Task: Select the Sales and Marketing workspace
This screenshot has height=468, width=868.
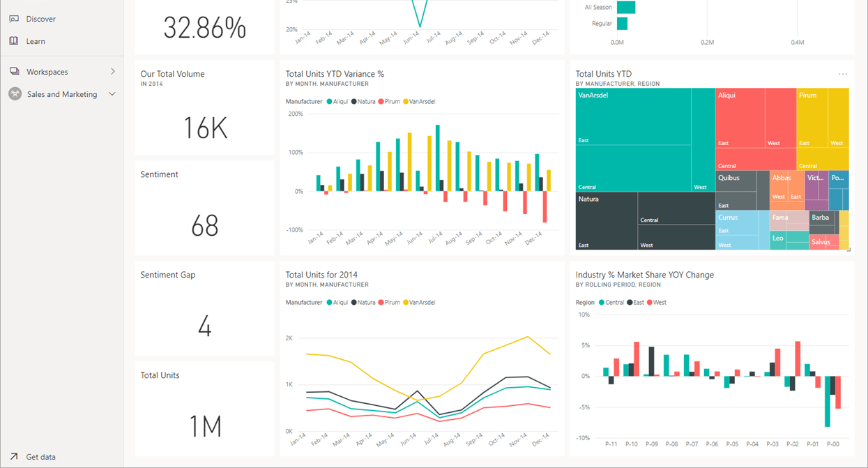Action: tap(61, 94)
